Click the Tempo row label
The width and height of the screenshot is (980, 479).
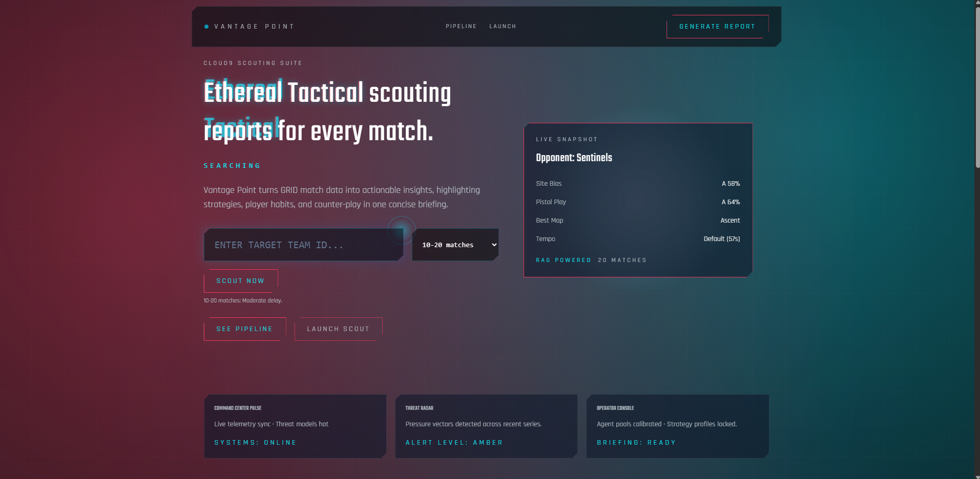point(545,239)
